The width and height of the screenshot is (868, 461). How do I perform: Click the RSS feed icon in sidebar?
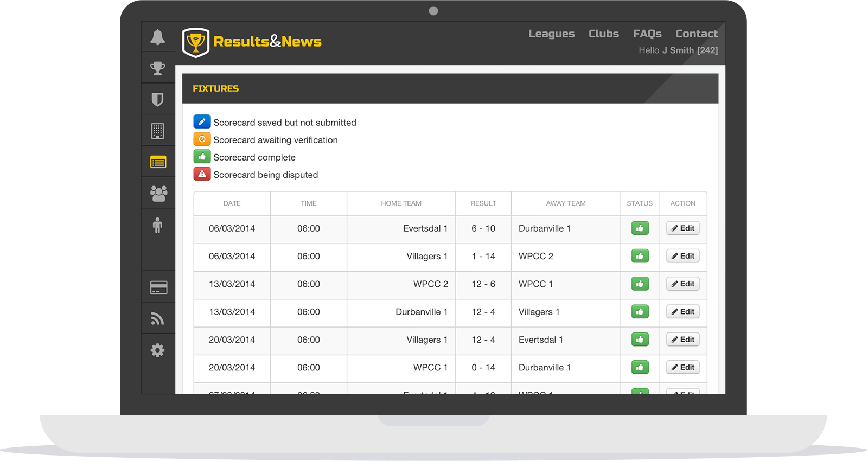tap(158, 318)
